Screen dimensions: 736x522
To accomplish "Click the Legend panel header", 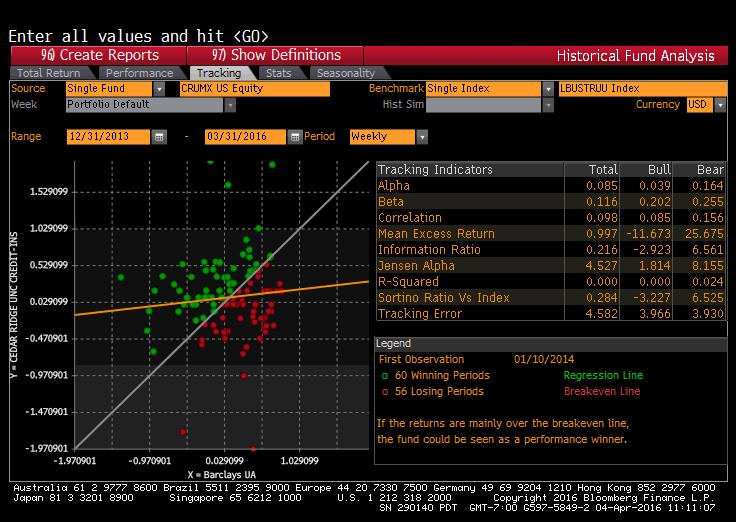I will [x=550, y=344].
